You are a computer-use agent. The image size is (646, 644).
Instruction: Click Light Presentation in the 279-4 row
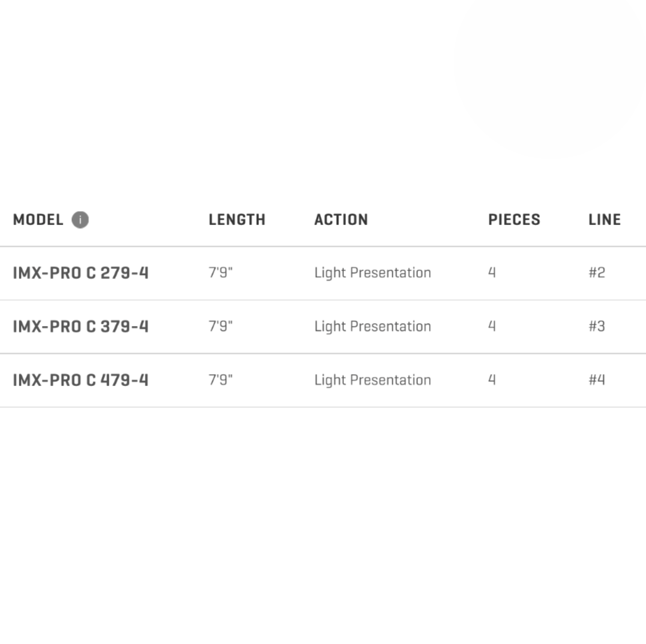pos(373,273)
